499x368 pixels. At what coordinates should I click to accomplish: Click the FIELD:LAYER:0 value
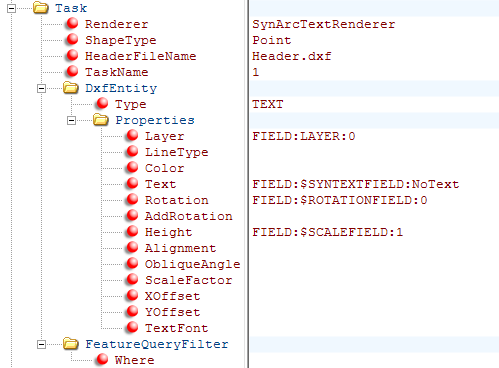coord(304,136)
